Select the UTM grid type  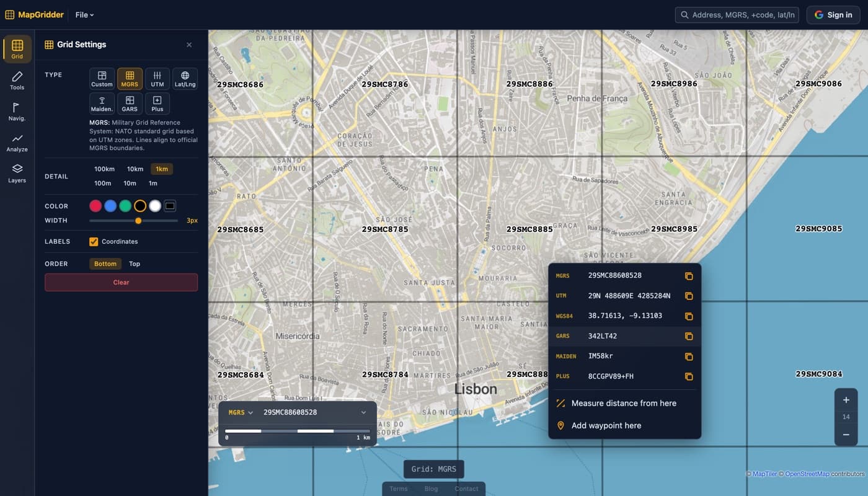click(157, 79)
